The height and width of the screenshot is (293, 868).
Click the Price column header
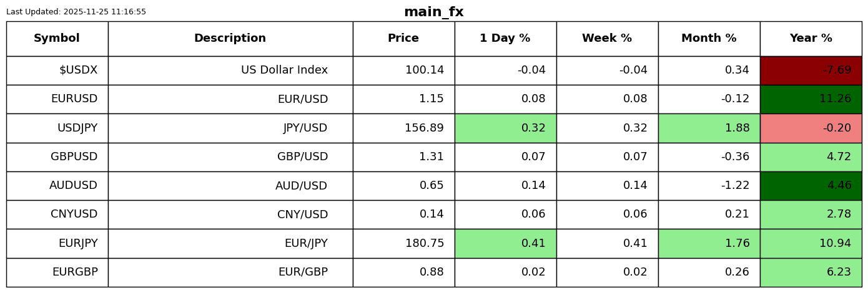click(x=403, y=39)
